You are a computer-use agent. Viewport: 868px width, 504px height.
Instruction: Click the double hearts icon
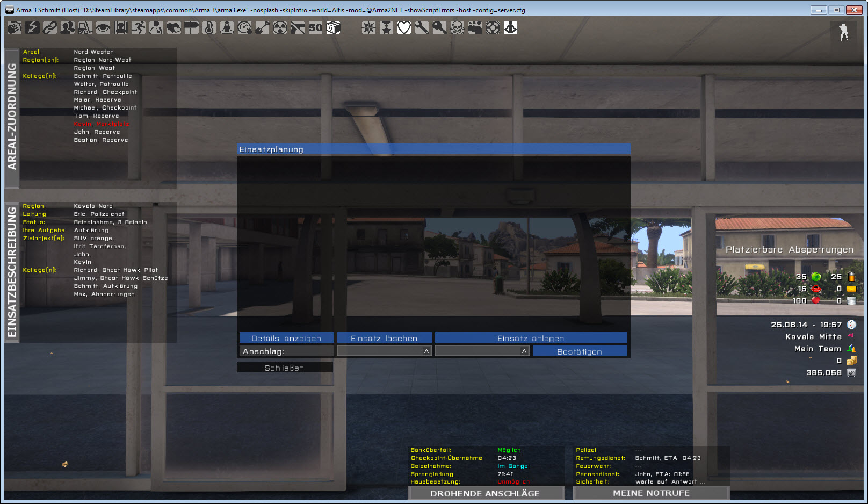(174, 27)
